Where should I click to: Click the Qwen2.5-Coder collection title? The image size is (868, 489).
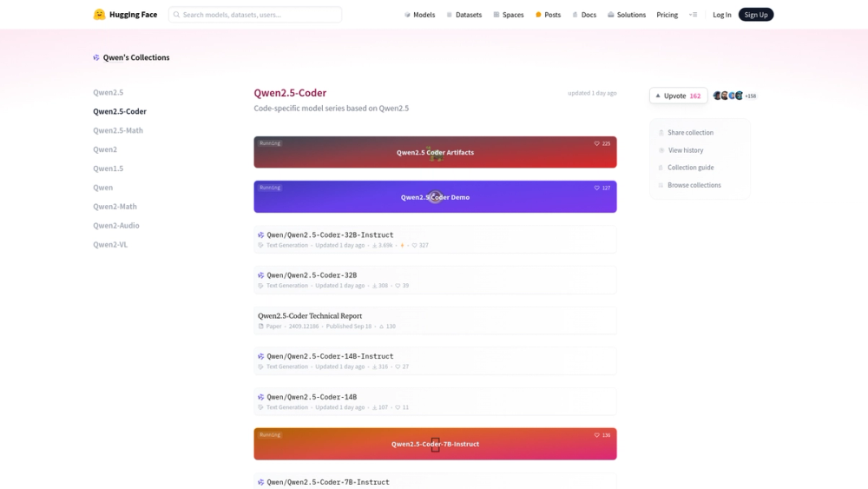[x=290, y=92]
